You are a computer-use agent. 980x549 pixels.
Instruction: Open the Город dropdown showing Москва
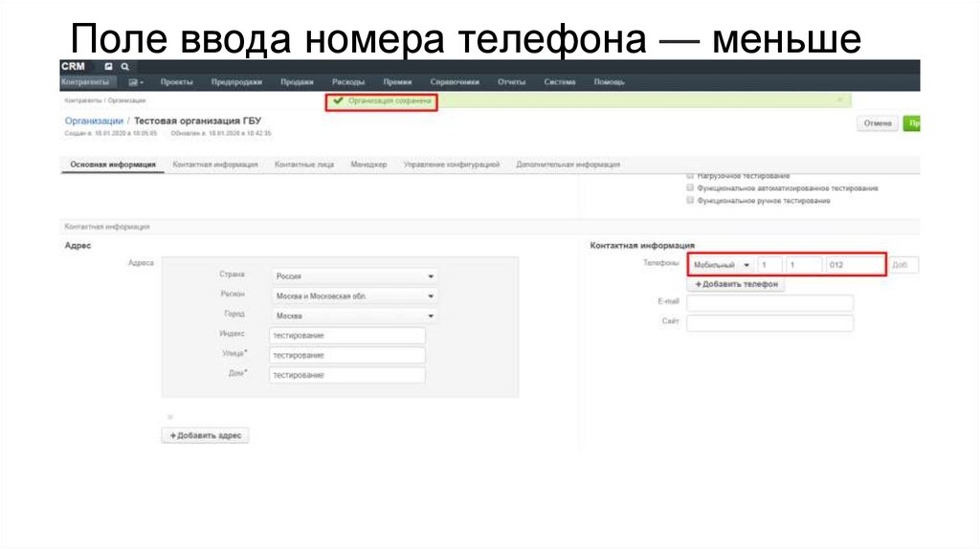(x=353, y=316)
